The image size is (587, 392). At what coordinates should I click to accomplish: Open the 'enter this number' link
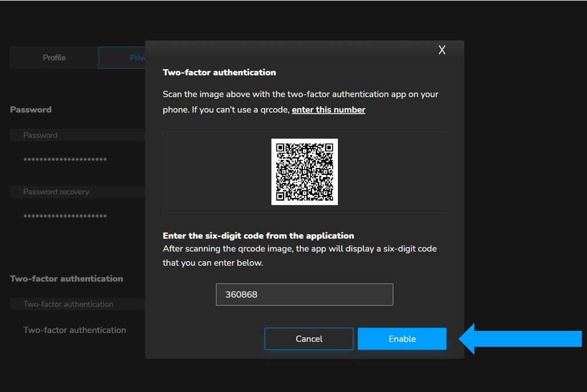[x=328, y=110]
